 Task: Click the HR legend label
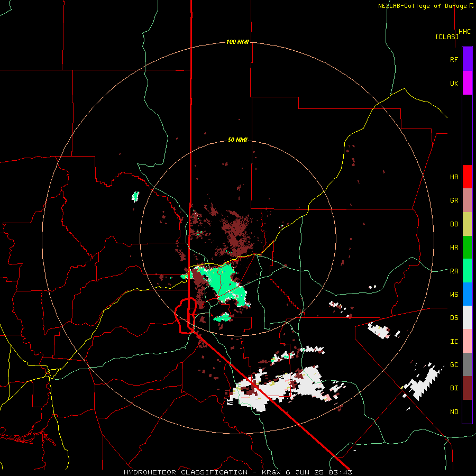tap(454, 248)
